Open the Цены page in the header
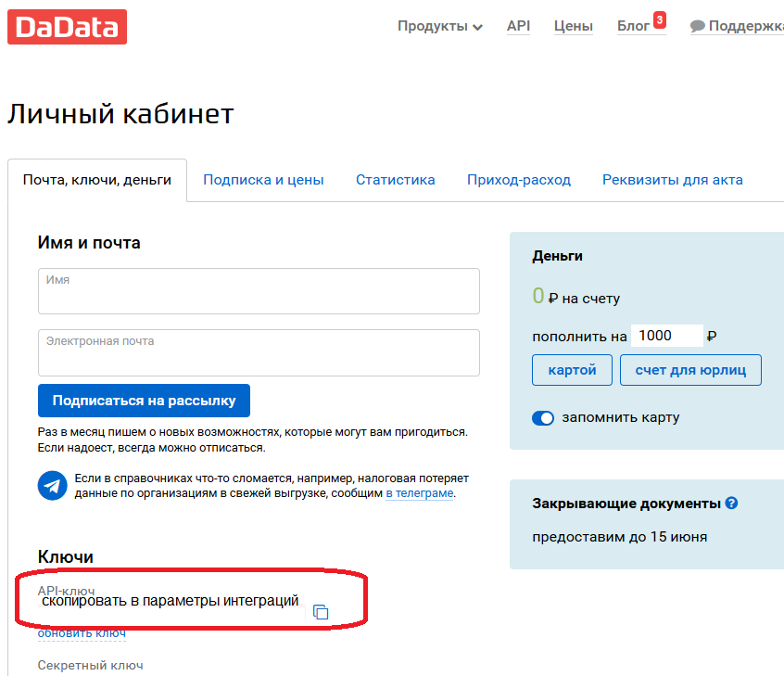Viewport: 784px width, 676px height. pos(573,26)
